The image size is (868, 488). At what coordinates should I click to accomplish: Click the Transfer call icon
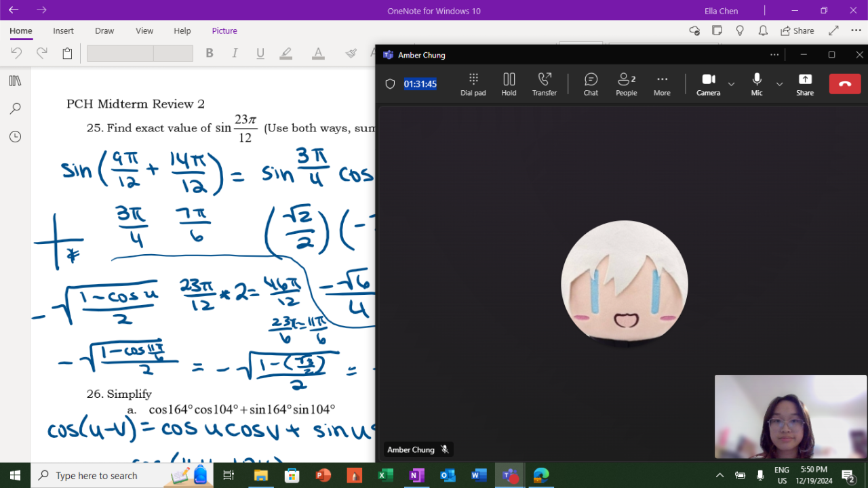tap(544, 83)
